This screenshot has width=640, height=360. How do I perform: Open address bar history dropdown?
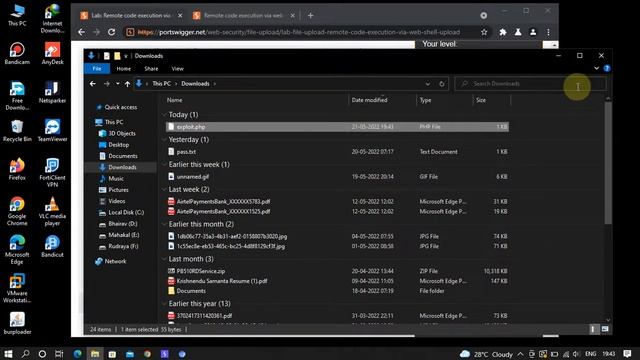click(x=427, y=84)
